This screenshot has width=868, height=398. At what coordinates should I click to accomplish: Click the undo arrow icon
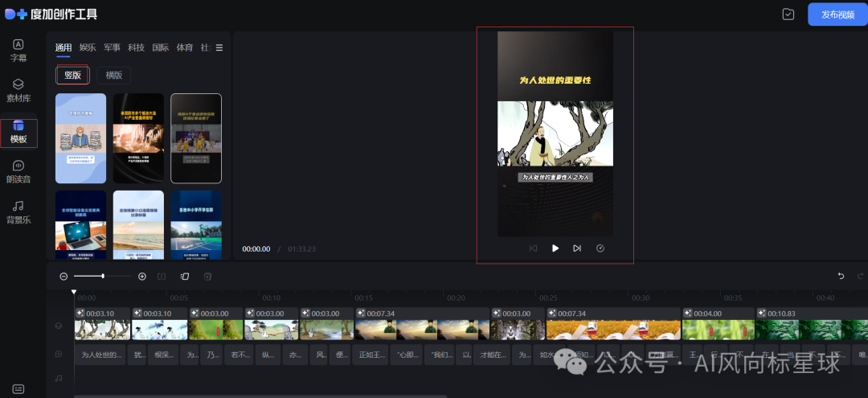point(841,277)
